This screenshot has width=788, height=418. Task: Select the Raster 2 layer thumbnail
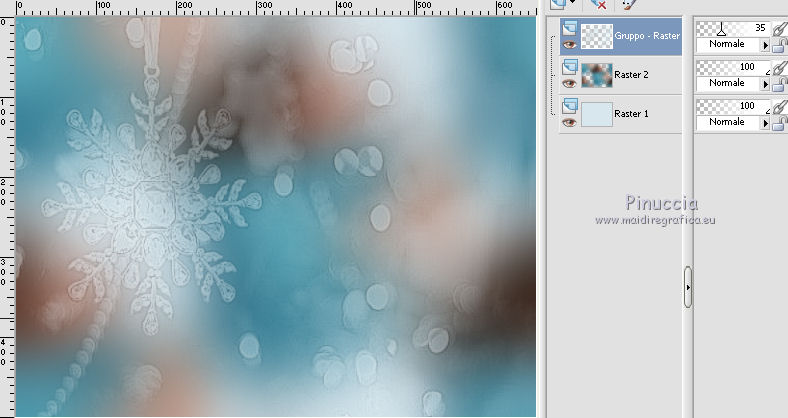tap(597, 75)
